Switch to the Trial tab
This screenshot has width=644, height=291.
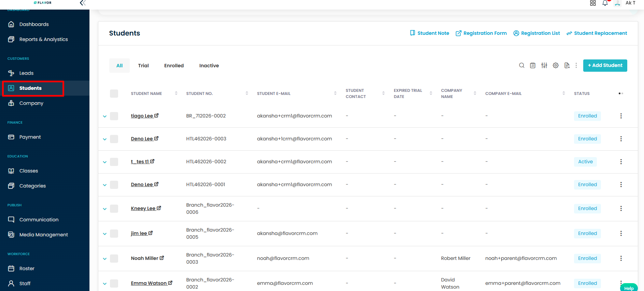(x=143, y=66)
